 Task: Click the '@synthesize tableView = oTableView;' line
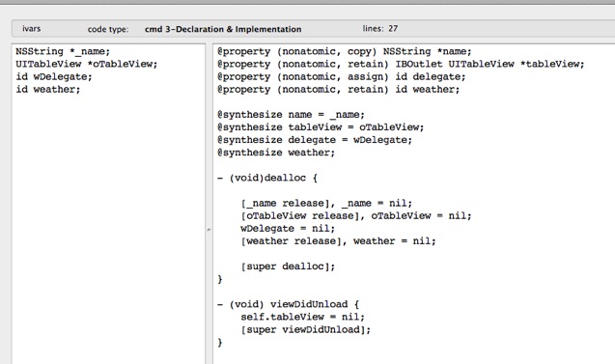coord(321,127)
